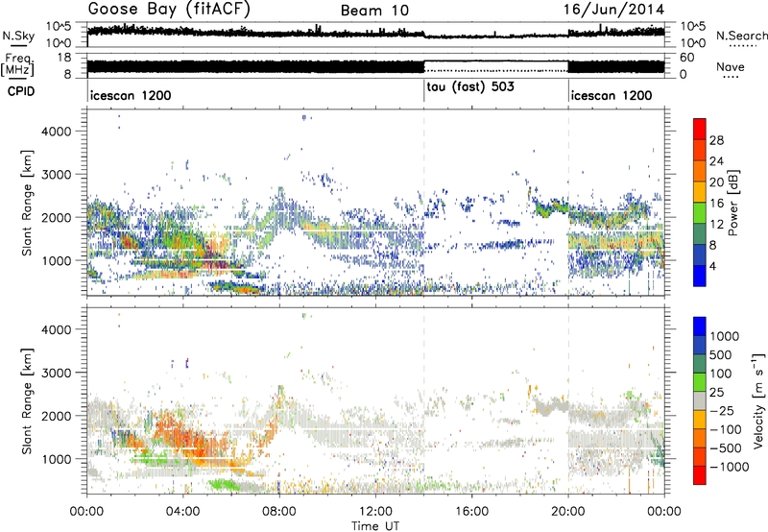768x532 pixels.
Task: Click the 'Power [dB]' color bar label
Action: [732, 203]
